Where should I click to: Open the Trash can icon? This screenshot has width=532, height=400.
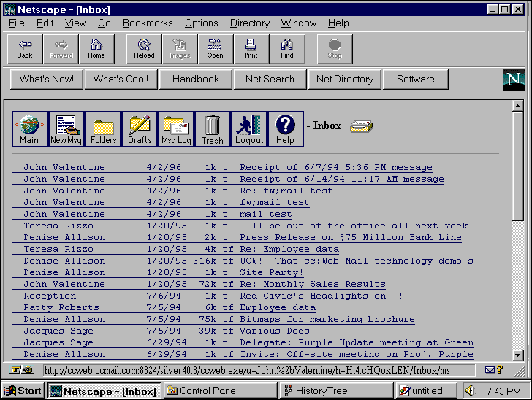coord(213,129)
